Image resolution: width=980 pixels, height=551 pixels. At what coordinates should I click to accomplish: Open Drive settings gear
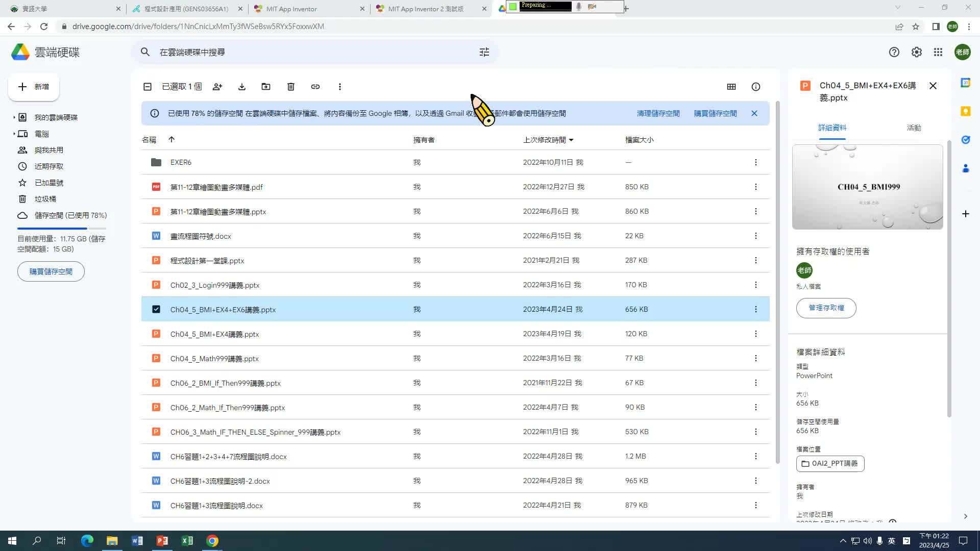pos(917,52)
